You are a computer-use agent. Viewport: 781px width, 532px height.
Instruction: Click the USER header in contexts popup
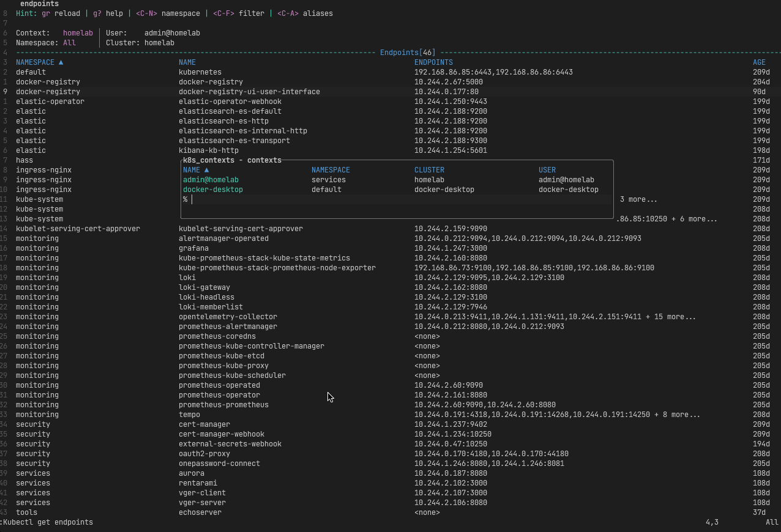(x=547, y=170)
